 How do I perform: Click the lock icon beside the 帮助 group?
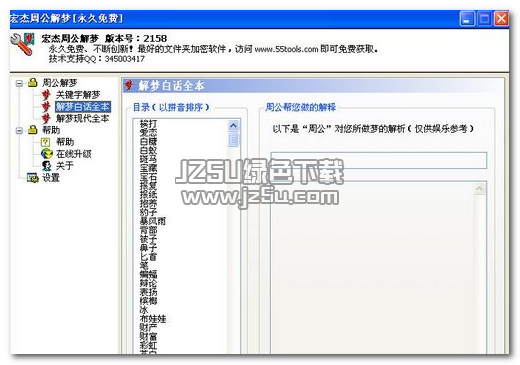pos(32,130)
